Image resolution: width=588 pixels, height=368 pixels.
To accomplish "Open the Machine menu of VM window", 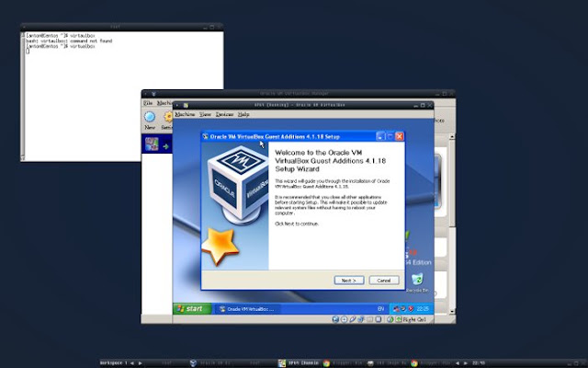I will 185,114.
